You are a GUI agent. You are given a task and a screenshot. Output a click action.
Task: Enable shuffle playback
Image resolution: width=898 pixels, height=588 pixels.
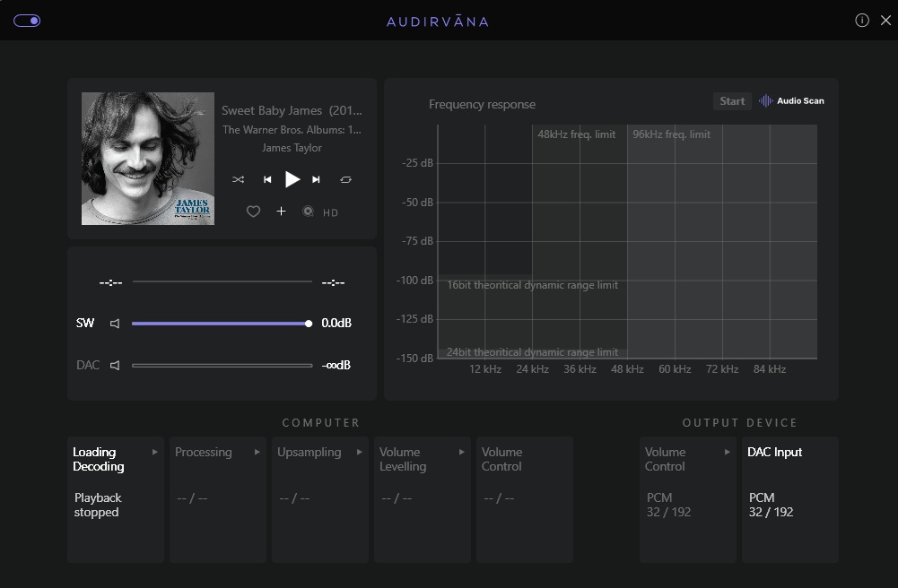pos(238,179)
